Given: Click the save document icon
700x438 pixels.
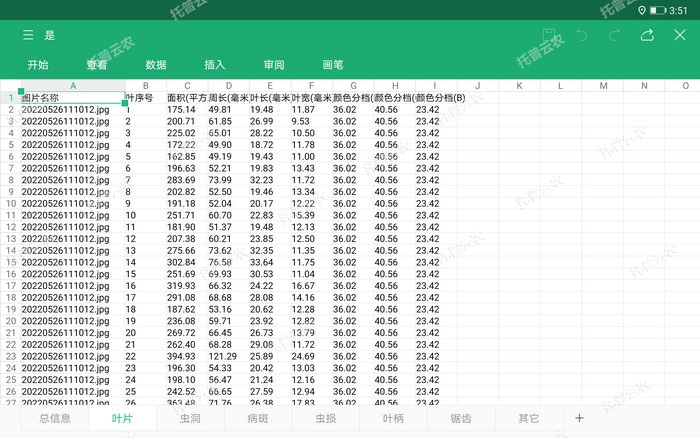Looking at the screenshot, I should click(x=549, y=35).
